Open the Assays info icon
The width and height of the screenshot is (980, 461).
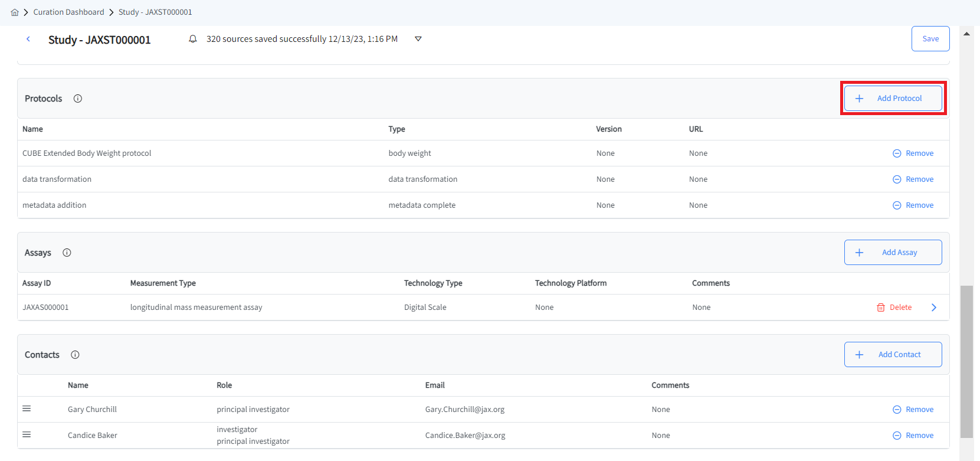click(x=67, y=253)
